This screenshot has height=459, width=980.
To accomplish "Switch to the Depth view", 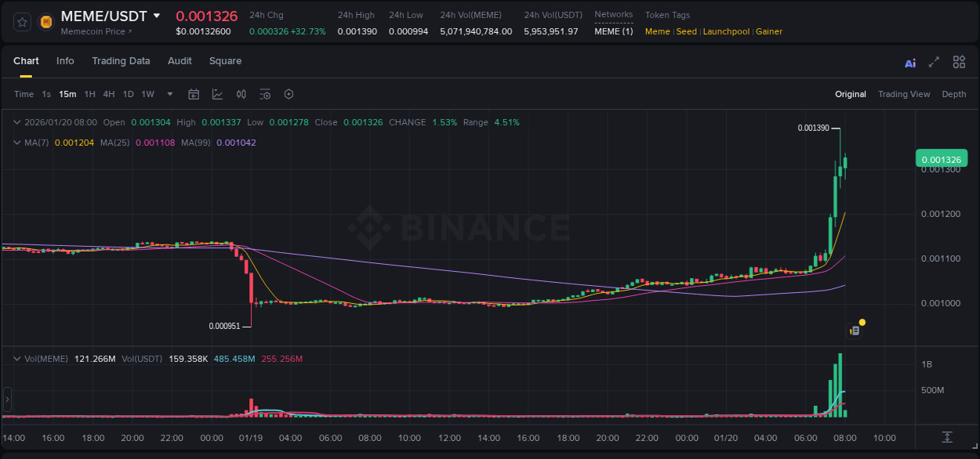I will [953, 94].
